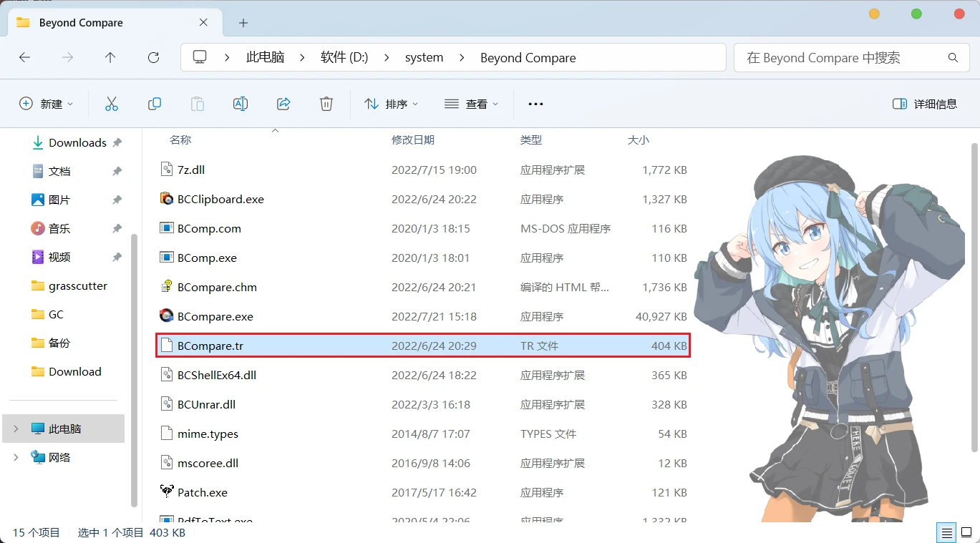Click the pin icon beside 文档

tap(117, 172)
